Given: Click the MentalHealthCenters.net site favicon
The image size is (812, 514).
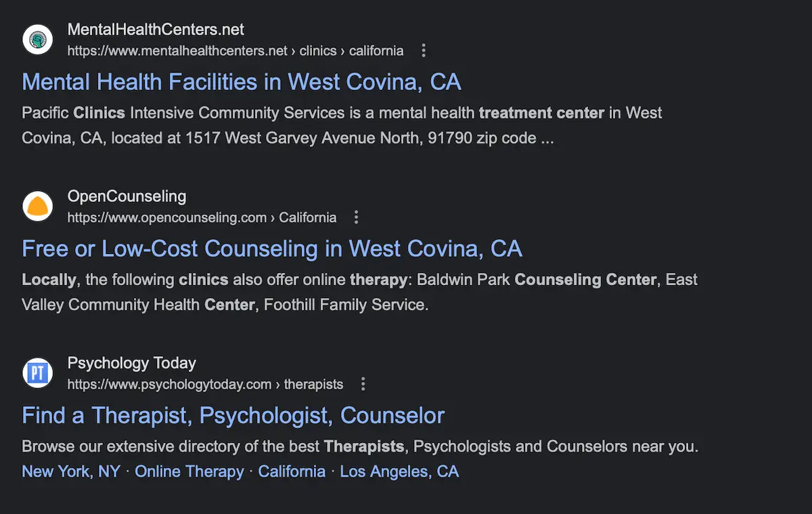Looking at the screenshot, I should click(37, 40).
